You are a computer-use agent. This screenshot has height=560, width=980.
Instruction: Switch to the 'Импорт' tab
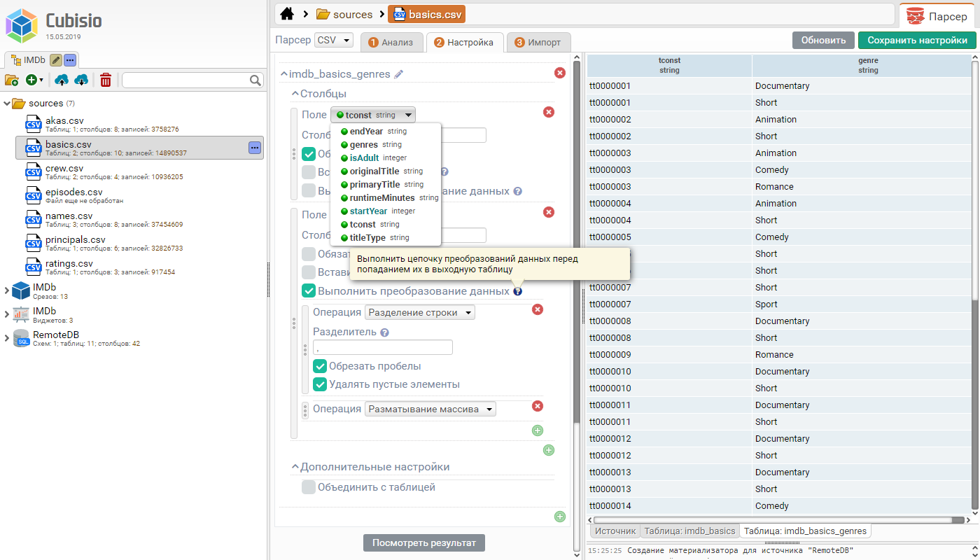tap(538, 42)
